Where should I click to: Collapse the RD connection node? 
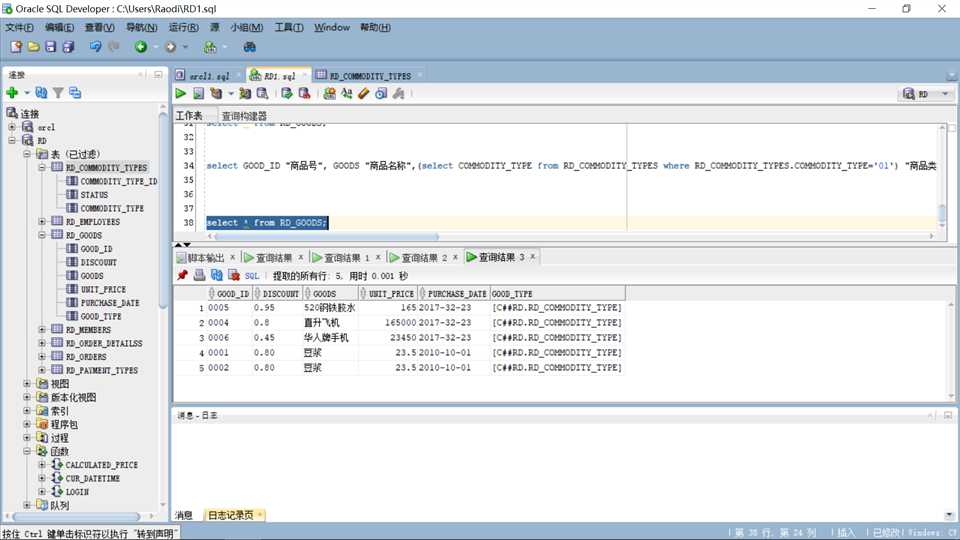tap(12, 140)
